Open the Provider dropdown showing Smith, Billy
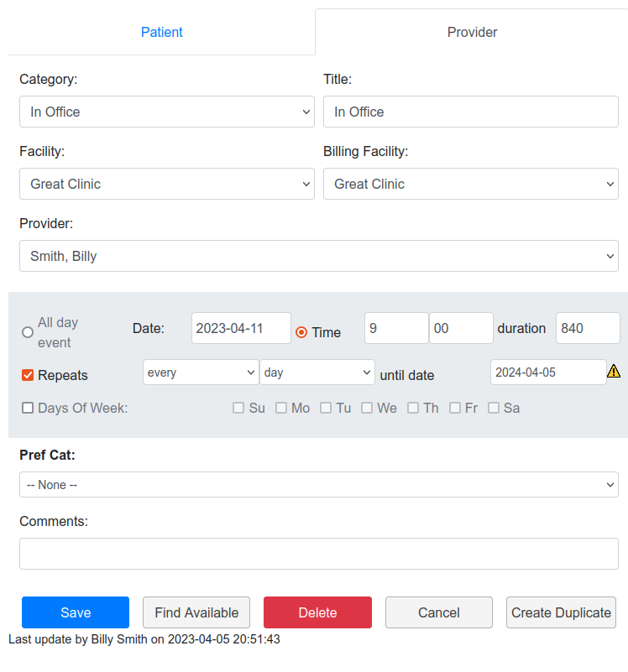The image size is (628, 672). (318, 256)
